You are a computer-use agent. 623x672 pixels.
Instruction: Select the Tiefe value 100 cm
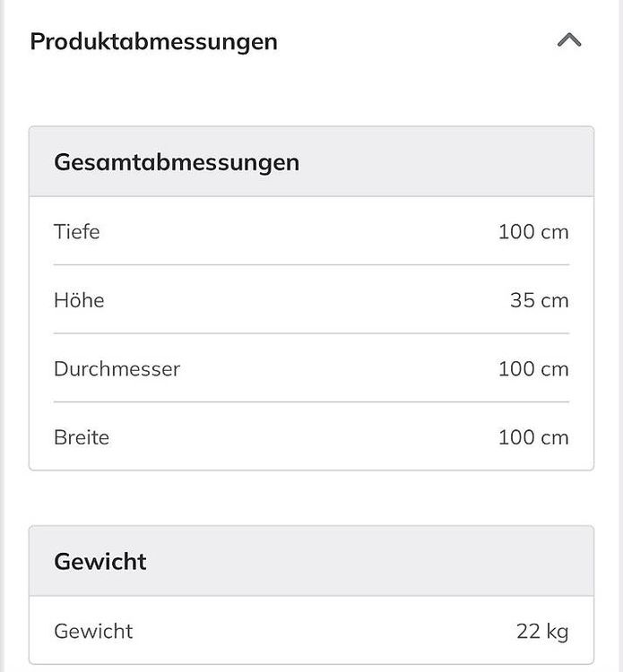[x=533, y=232]
